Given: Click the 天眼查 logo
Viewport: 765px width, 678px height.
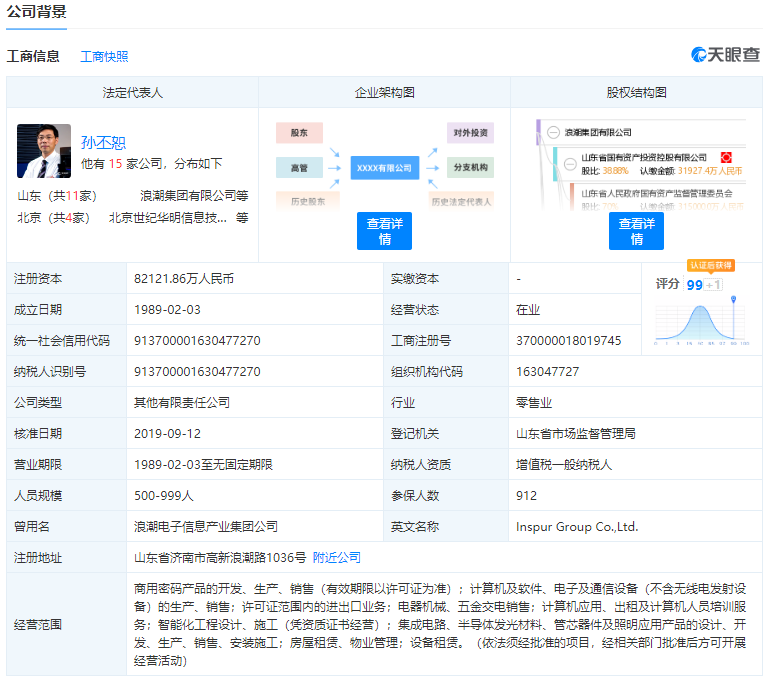Looking at the screenshot, I should click(725, 55).
